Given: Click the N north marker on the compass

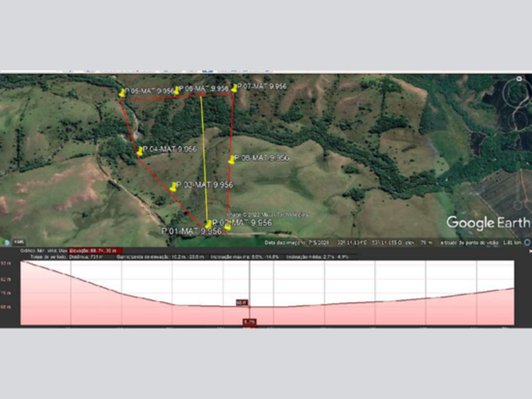Looking at the screenshot, I should pos(519,78).
